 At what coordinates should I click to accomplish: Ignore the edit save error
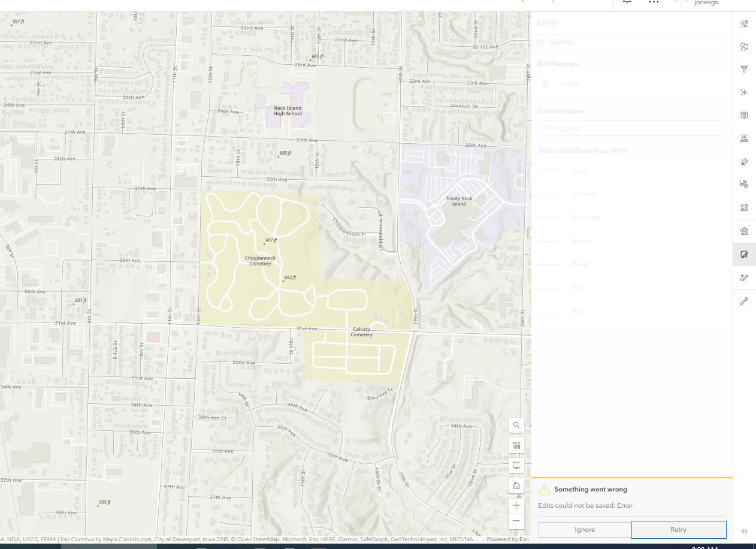pyautogui.click(x=585, y=529)
